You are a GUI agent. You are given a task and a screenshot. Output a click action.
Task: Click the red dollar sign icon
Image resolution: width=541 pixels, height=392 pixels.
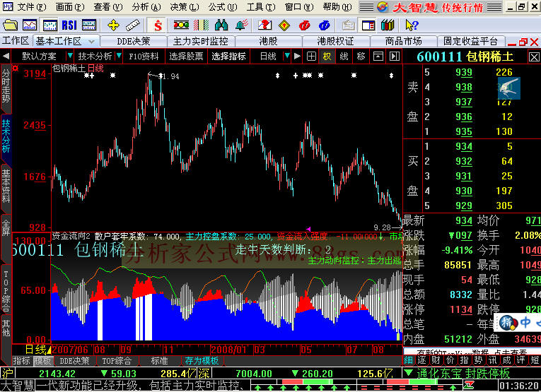(x=158, y=25)
